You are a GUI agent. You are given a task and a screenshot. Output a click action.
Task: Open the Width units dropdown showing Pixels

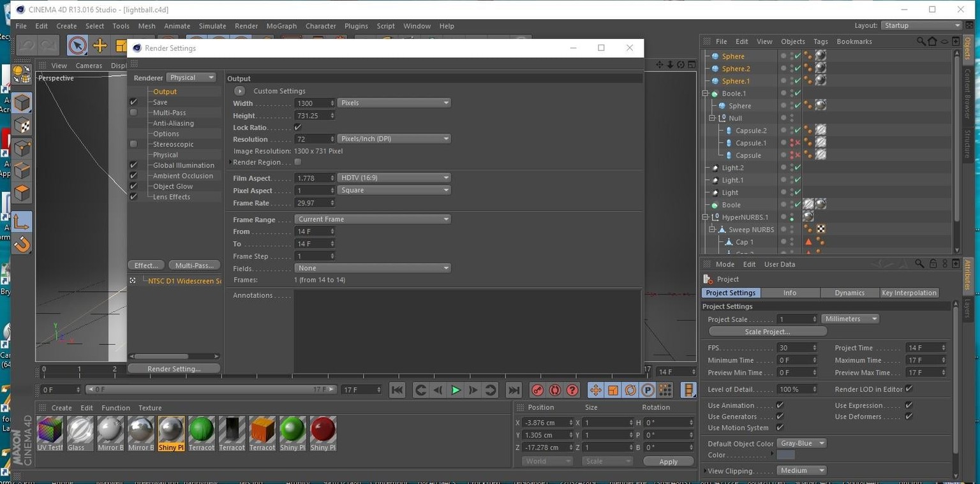(394, 103)
